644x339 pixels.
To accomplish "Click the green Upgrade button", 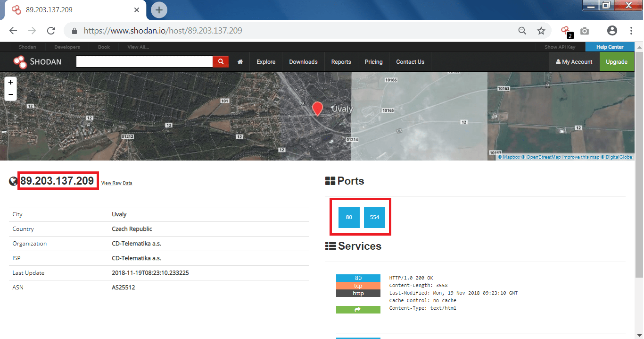I will (x=617, y=62).
